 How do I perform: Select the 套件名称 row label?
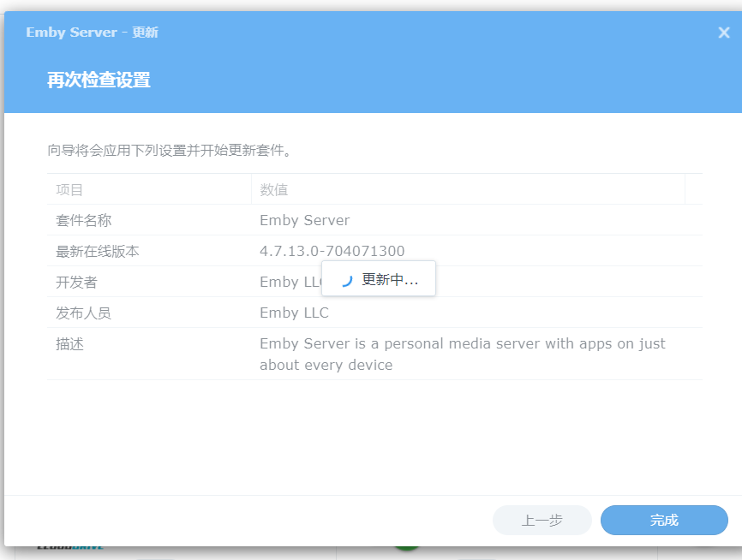[83, 220]
